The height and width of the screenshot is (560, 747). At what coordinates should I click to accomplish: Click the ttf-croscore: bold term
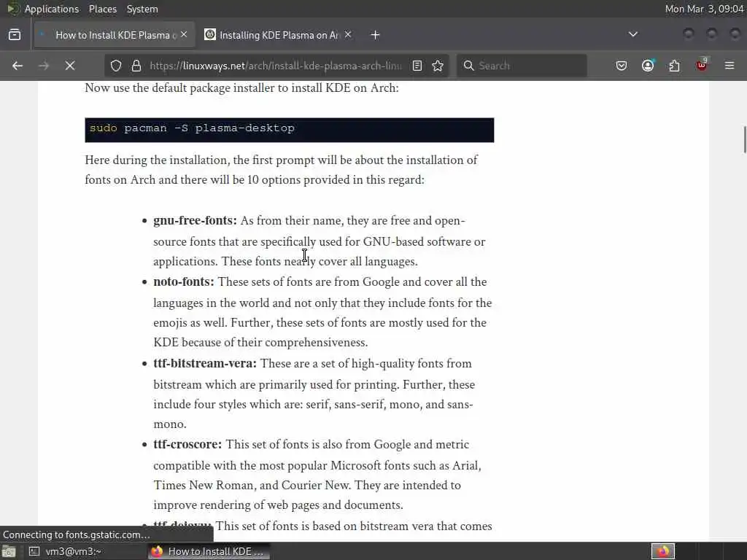[187, 444]
